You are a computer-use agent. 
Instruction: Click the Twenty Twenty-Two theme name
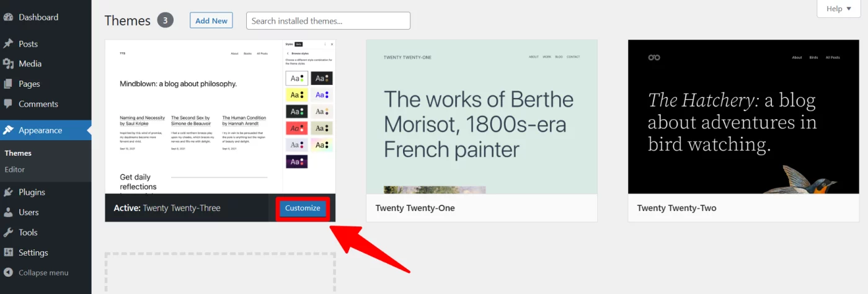point(676,208)
